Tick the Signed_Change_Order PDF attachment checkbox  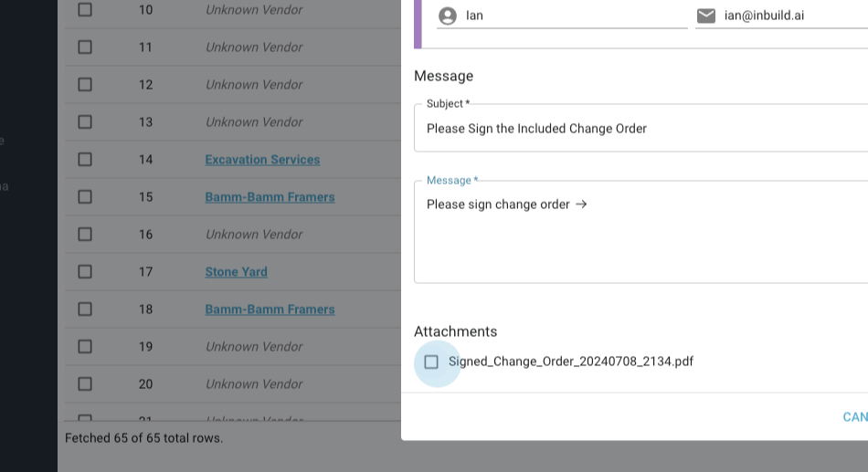tap(431, 362)
